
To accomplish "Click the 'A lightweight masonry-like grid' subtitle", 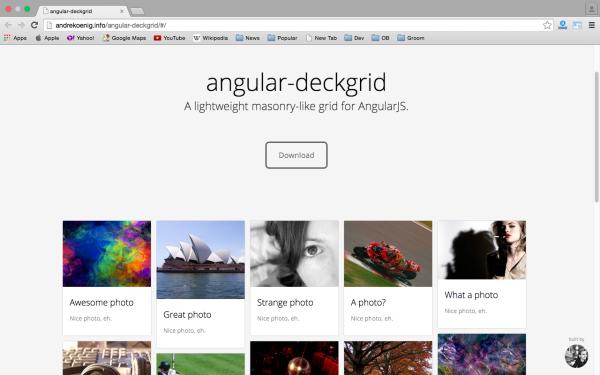I will 296,106.
